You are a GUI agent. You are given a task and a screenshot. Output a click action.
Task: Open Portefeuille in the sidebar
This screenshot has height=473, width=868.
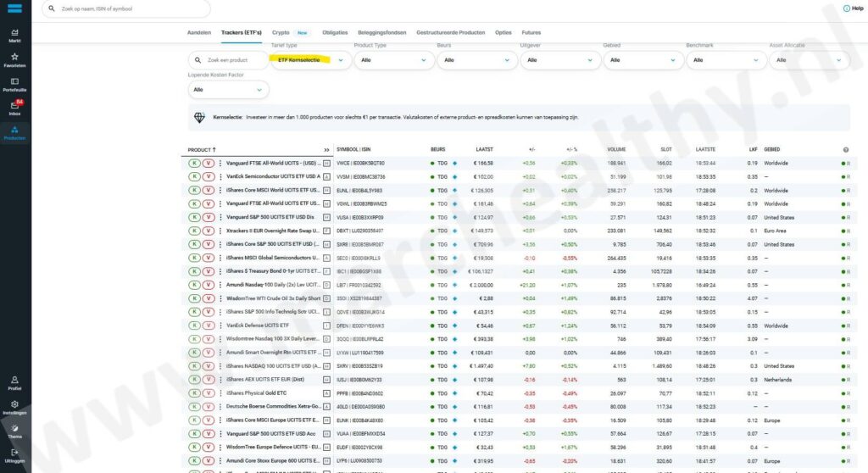click(x=14, y=84)
